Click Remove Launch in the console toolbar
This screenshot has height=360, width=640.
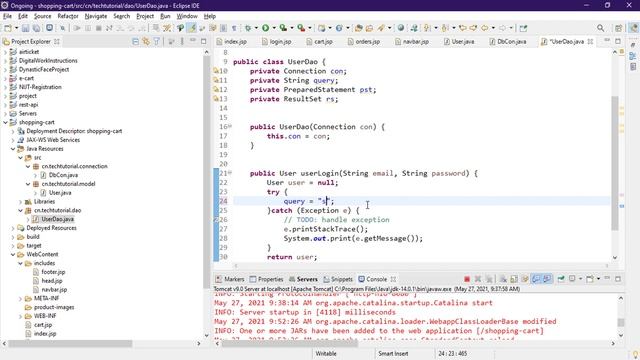(478, 279)
